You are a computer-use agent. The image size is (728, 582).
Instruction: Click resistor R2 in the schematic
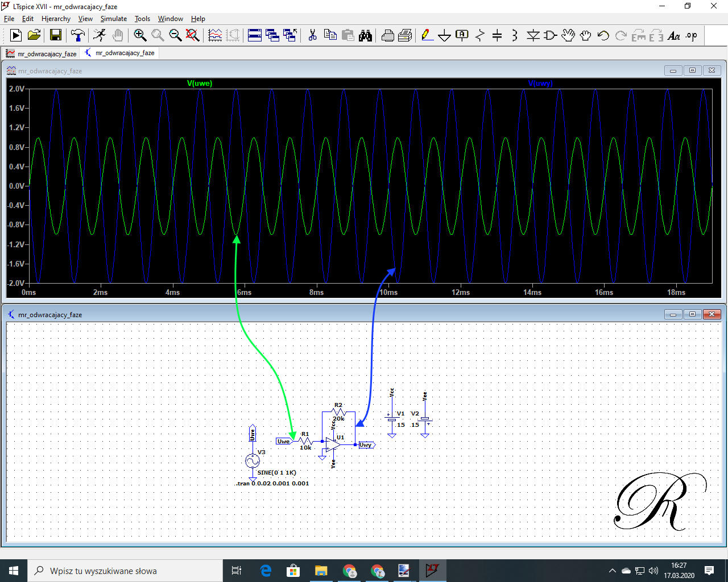pyautogui.click(x=338, y=411)
